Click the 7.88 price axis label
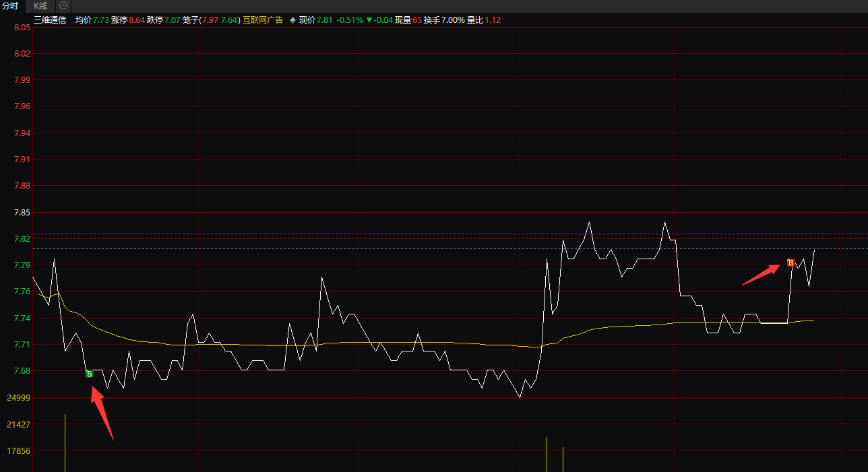 (x=22, y=186)
